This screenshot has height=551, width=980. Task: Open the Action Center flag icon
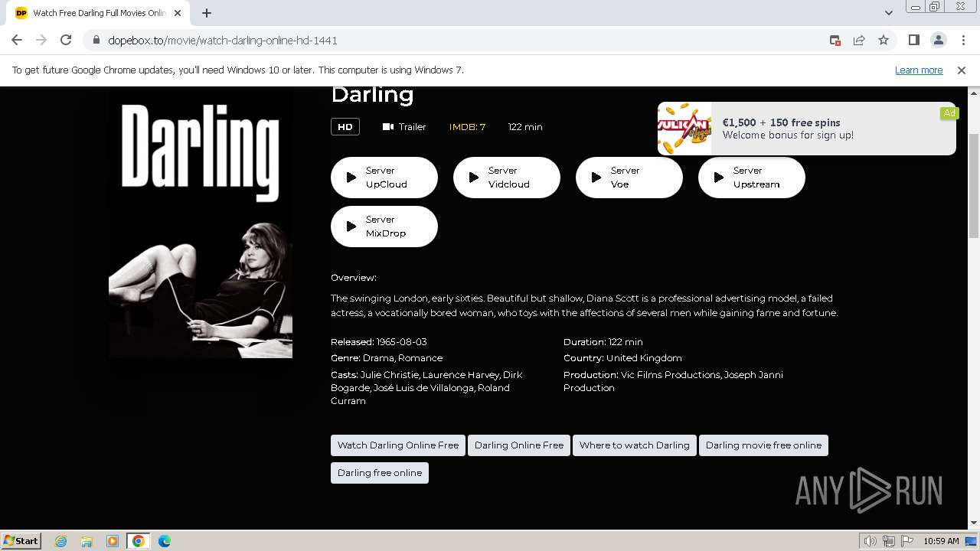907,541
